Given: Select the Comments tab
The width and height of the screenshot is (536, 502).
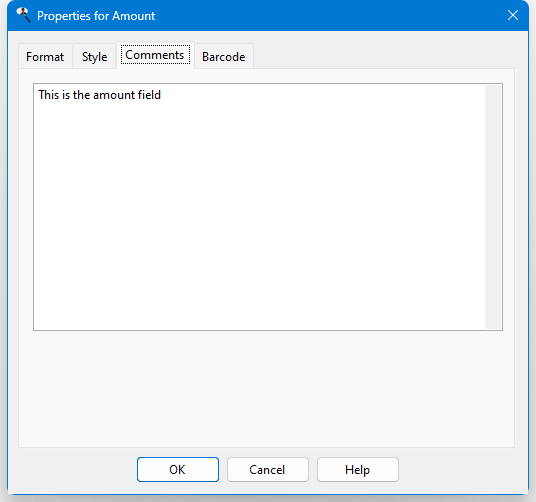Looking at the screenshot, I should click(155, 55).
